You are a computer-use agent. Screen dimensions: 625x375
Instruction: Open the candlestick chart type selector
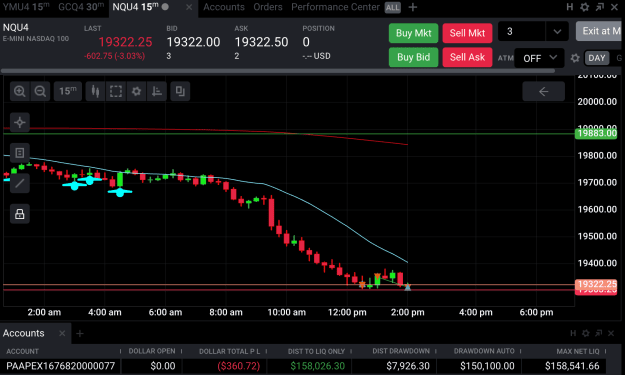[x=95, y=91]
